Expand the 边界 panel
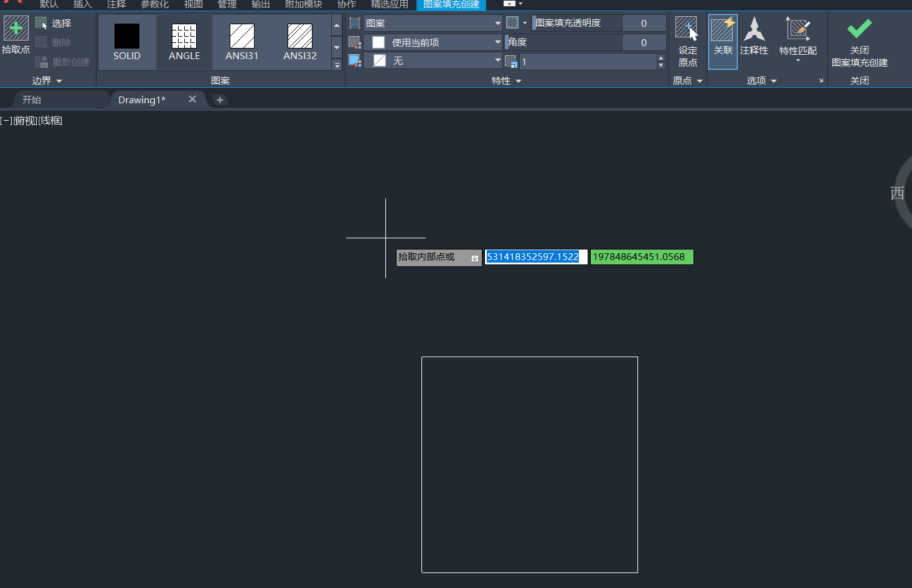The height and width of the screenshot is (588, 912). 47,81
